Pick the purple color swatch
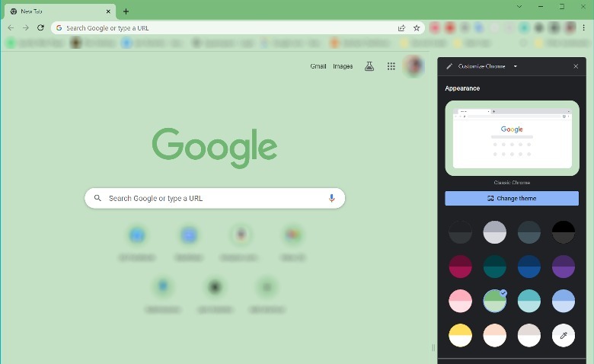Viewport: 594px width, 364px height. pos(564,267)
